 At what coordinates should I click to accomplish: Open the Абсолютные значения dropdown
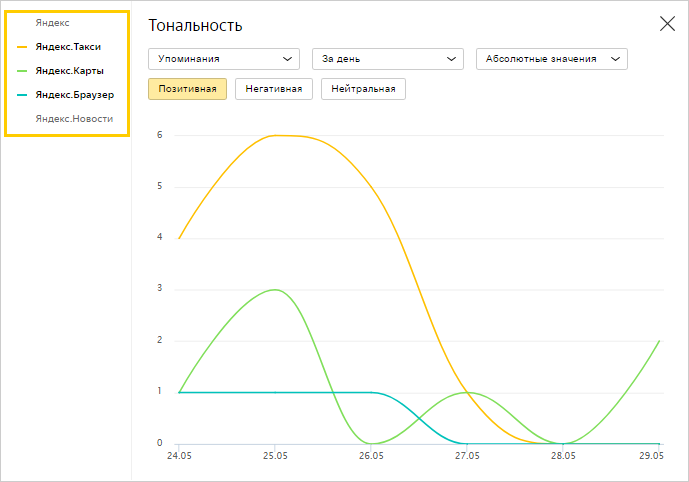[x=551, y=59]
